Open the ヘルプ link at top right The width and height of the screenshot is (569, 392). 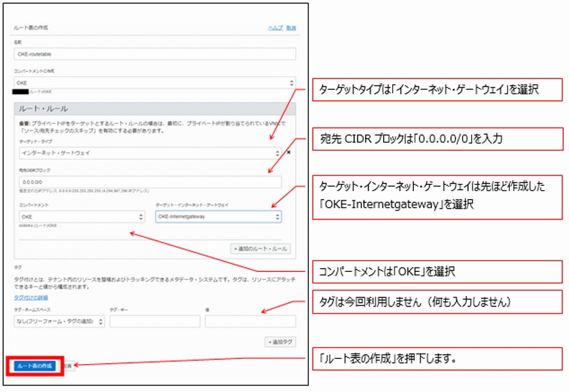click(275, 26)
